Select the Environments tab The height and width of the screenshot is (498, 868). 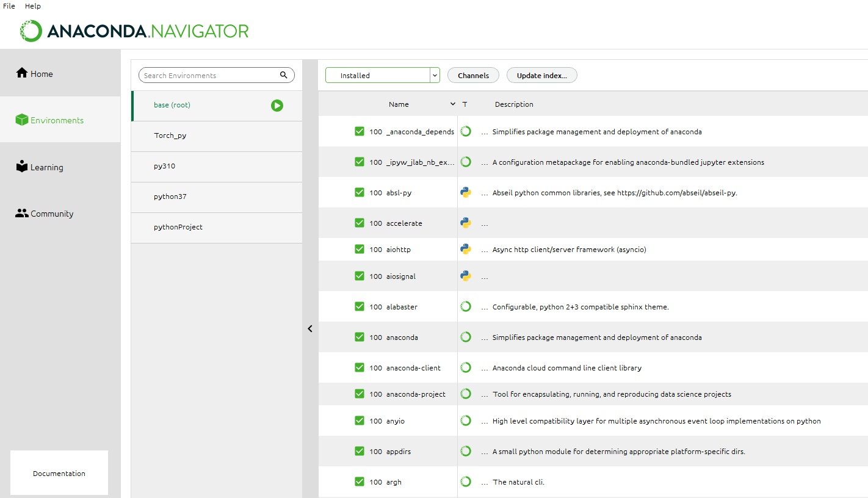pyautogui.click(x=60, y=120)
